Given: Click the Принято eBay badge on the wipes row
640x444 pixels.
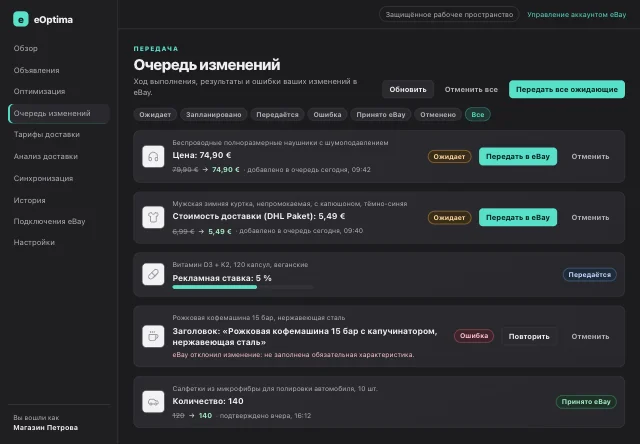Looking at the screenshot, I should [586, 402].
